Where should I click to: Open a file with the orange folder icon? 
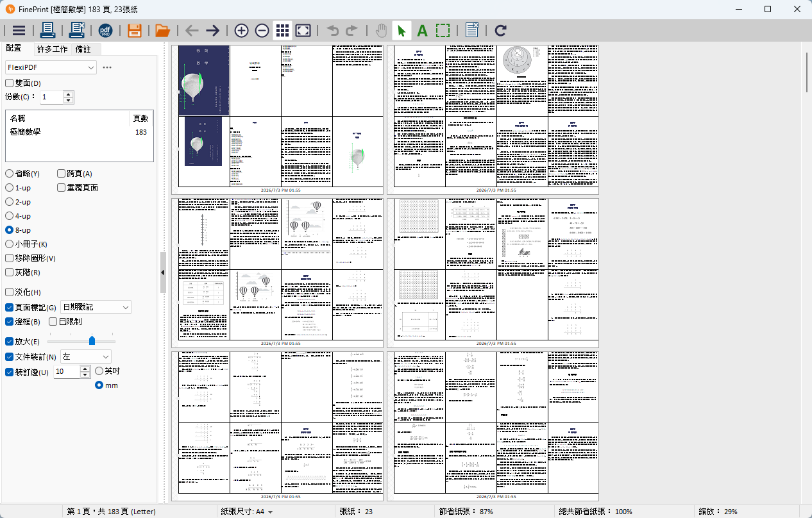pyautogui.click(x=162, y=30)
